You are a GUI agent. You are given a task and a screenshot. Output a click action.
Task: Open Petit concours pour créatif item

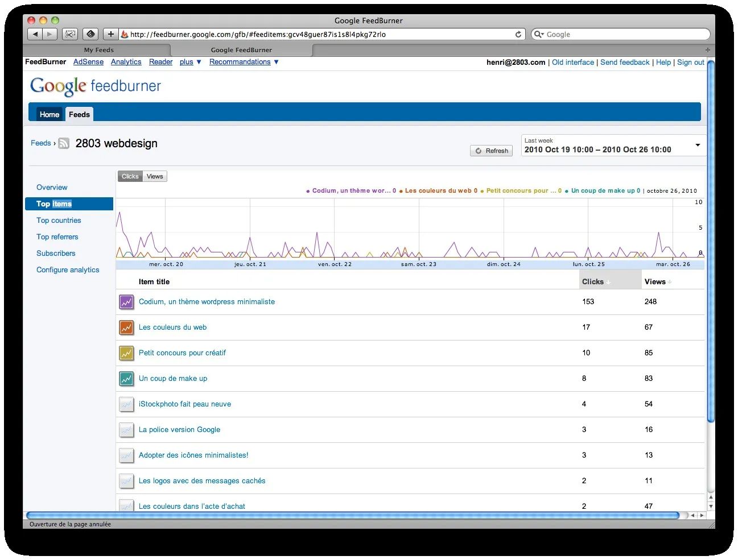point(182,353)
